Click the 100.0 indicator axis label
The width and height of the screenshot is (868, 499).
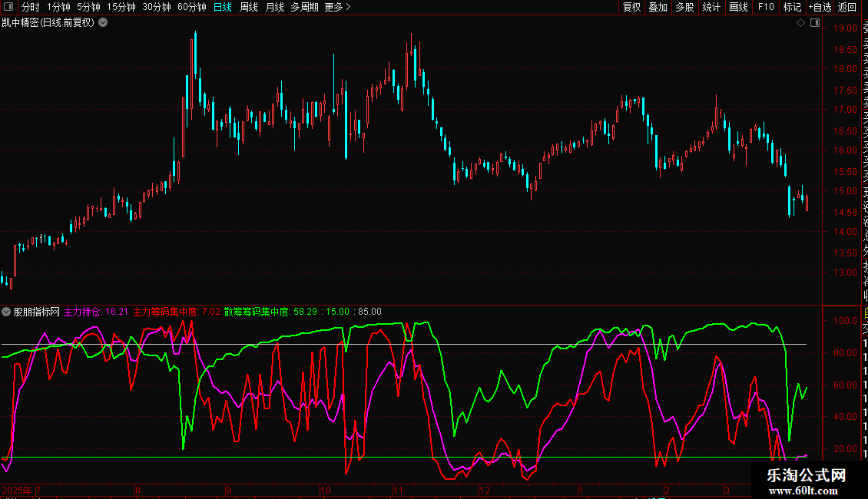[x=845, y=320]
